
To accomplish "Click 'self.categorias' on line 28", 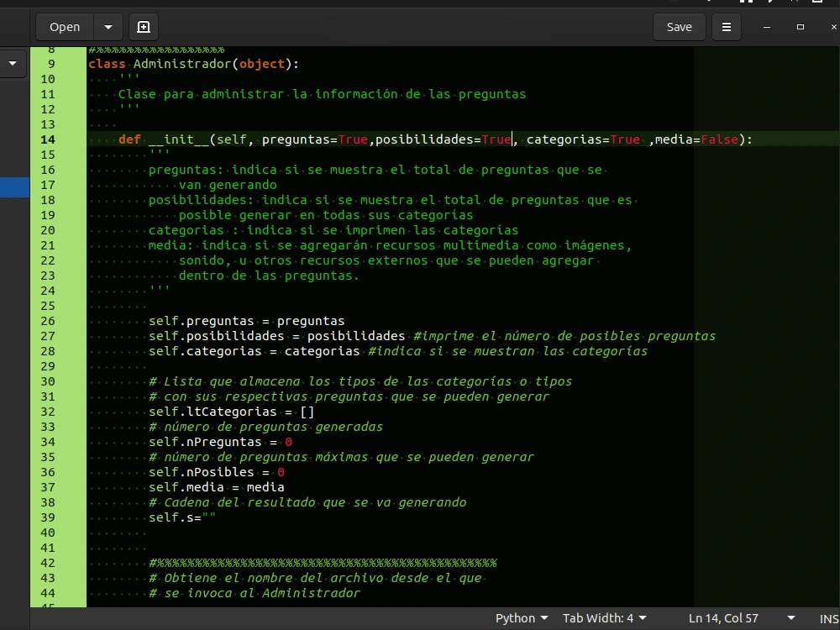I will click(205, 351).
